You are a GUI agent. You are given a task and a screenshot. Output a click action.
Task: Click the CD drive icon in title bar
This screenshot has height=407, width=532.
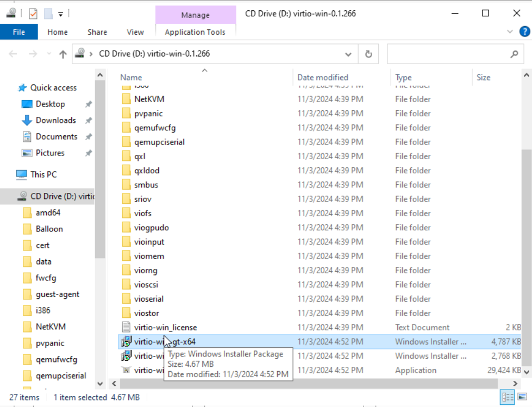click(11, 13)
